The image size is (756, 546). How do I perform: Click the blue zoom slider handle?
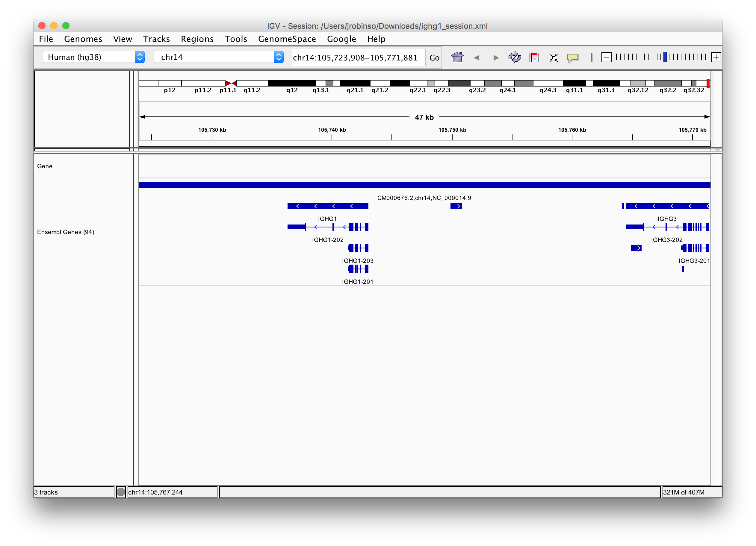click(x=665, y=57)
